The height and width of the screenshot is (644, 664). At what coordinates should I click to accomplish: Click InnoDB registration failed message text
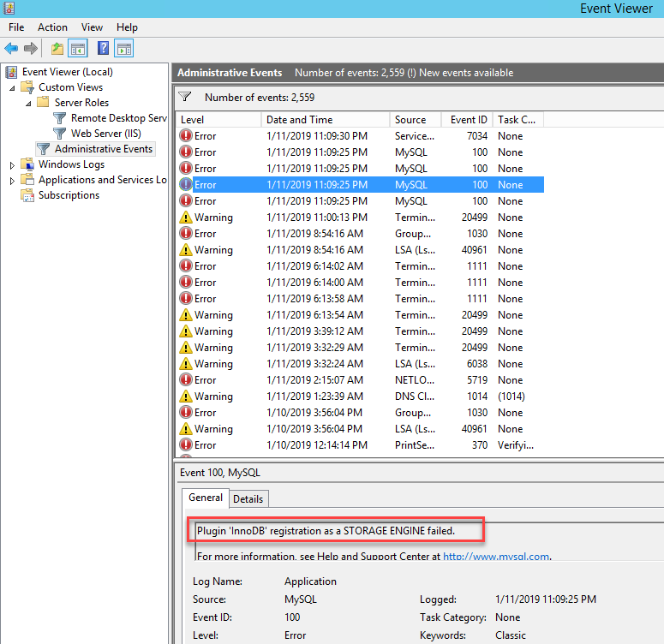(x=326, y=531)
